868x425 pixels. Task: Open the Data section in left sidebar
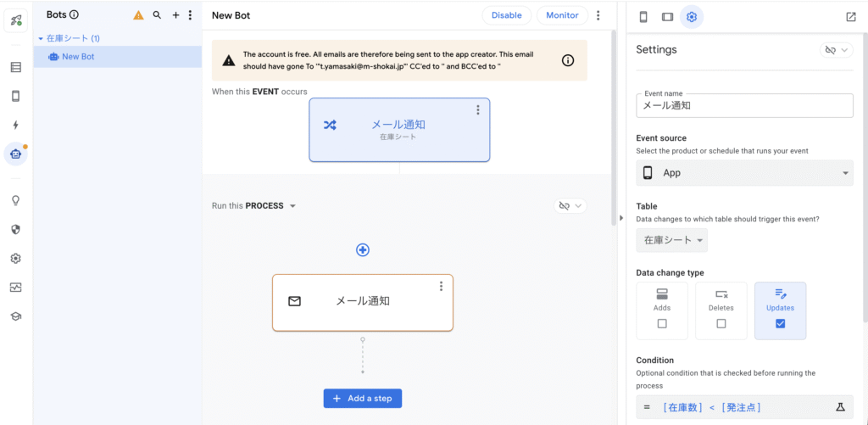[x=15, y=67]
